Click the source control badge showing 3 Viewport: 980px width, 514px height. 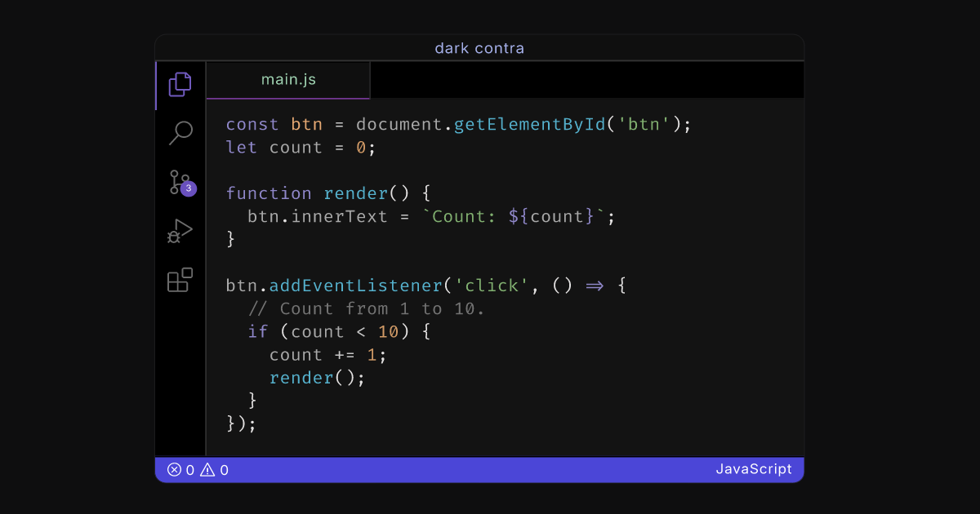(189, 188)
